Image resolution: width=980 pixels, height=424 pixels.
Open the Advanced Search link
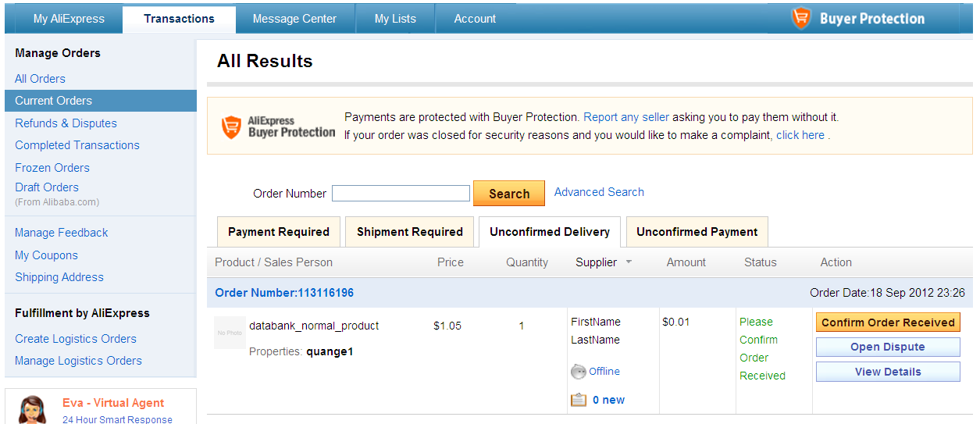point(599,192)
